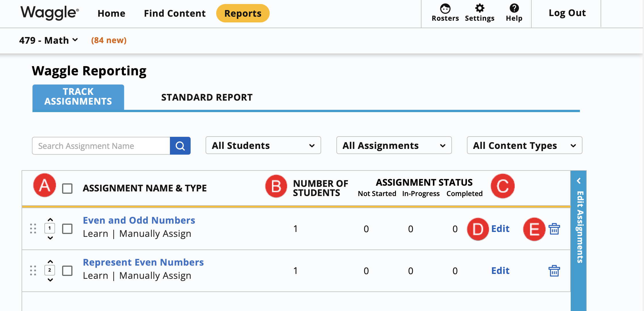Screen dimensions: 644x311
Task: Check the Even and Odd Numbers checkbox
Action: point(67,229)
